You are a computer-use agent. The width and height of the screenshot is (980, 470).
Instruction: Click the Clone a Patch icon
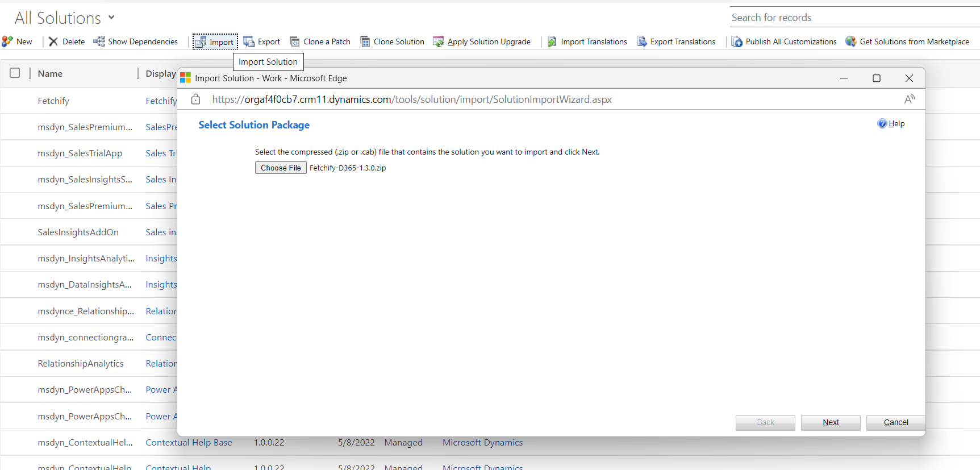(295, 41)
